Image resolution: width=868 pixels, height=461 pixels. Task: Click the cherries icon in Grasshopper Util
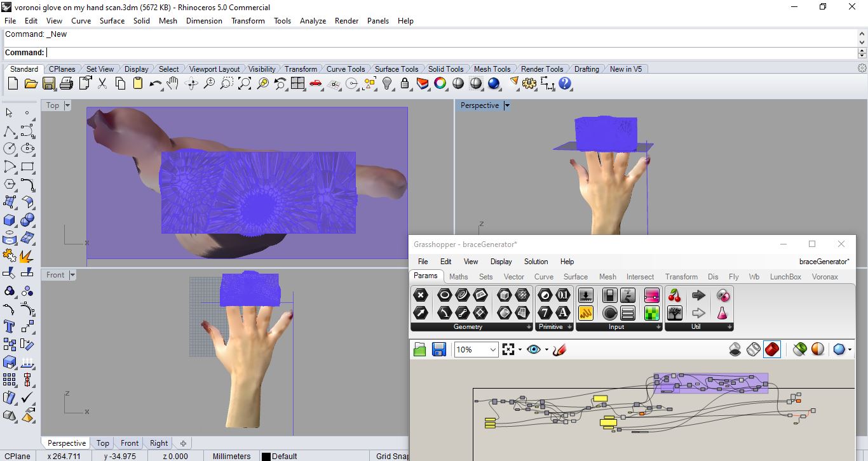(675, 295)
